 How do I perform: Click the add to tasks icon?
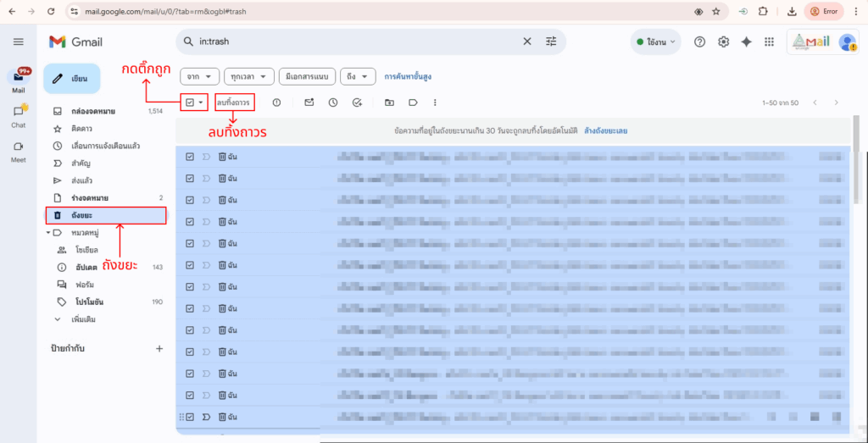coord(357,102)
